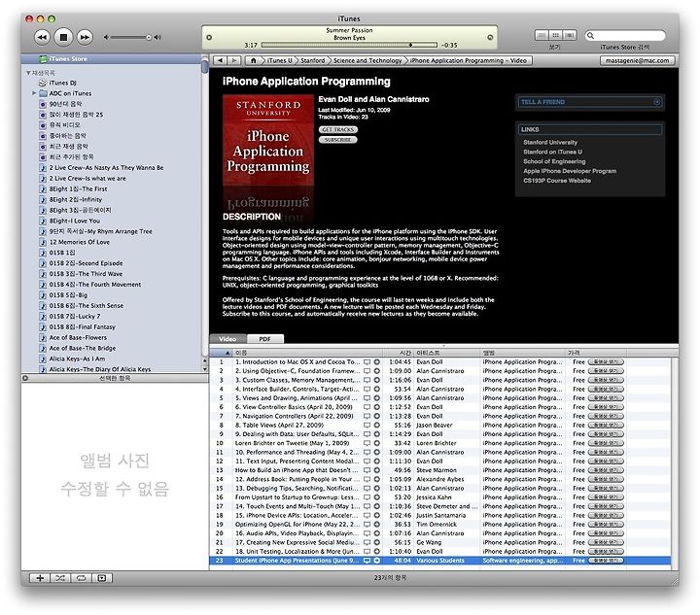
Task: Click the round button left of the selected-item bar
Action: pos(25,378)
